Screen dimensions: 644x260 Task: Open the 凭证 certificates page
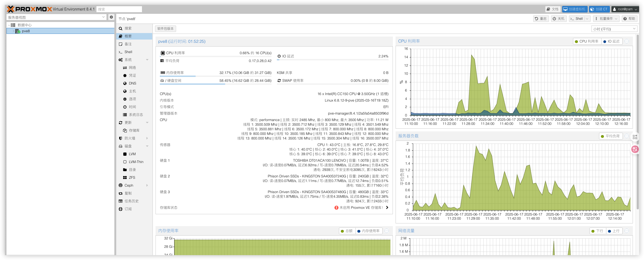(134, 76)
